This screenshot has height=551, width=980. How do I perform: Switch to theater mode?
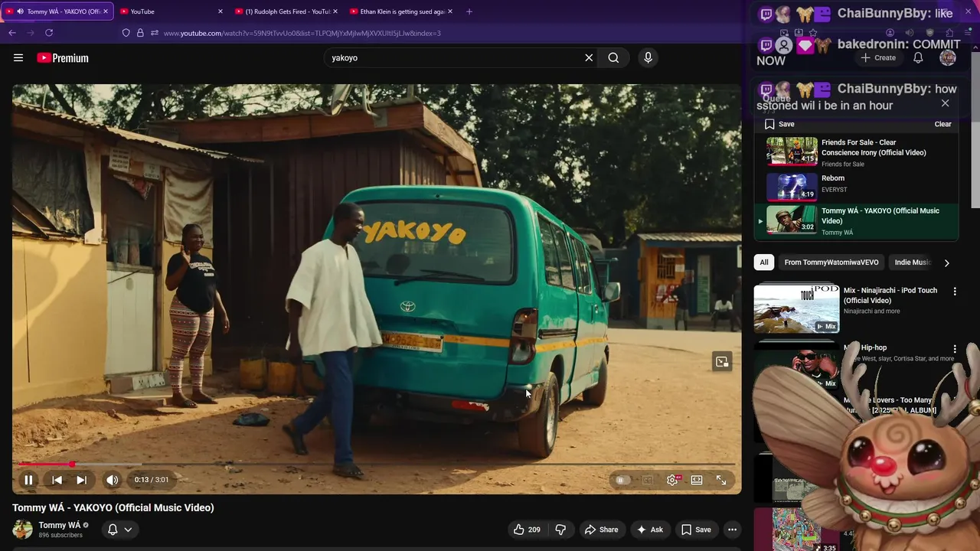[x=697, y=480]
